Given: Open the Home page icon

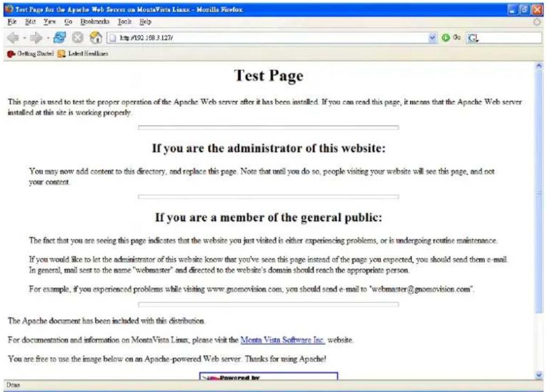Looking at the screenshot, I should point(96,38).
